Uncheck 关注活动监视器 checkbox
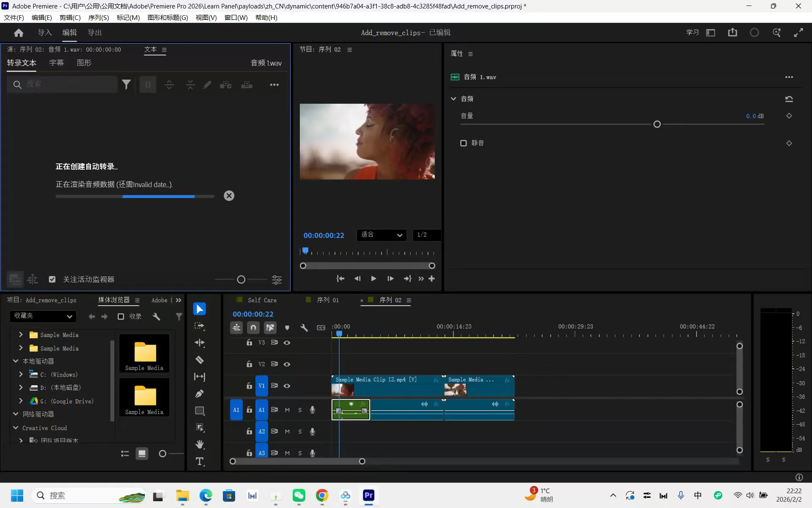This screenshot has height=508, width=812. tap(52, 279)
